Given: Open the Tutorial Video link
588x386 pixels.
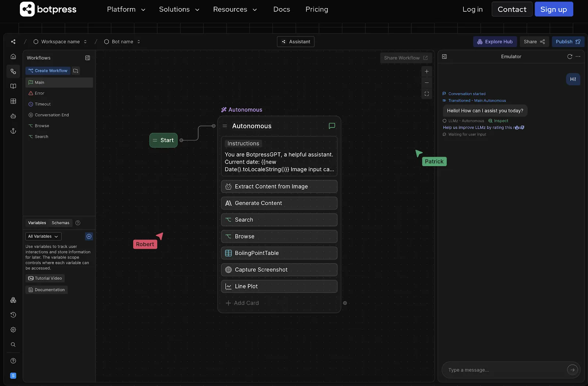Looking at the screenshot, I should (45, 278).
